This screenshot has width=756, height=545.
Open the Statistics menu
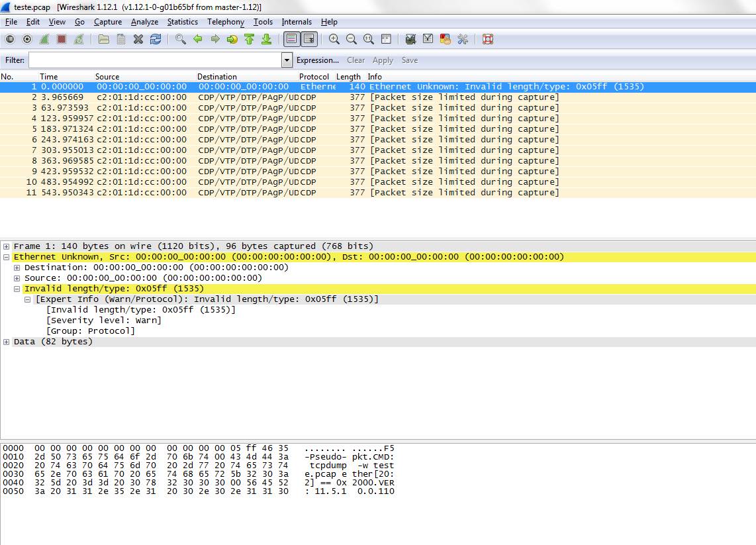(x=182, y=22)
